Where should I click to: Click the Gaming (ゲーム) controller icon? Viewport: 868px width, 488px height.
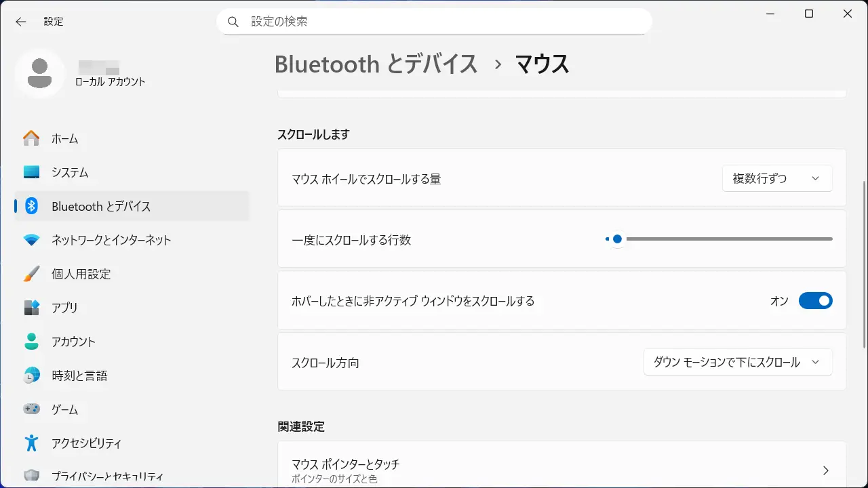pyautogui.click(x=31, y=409)
